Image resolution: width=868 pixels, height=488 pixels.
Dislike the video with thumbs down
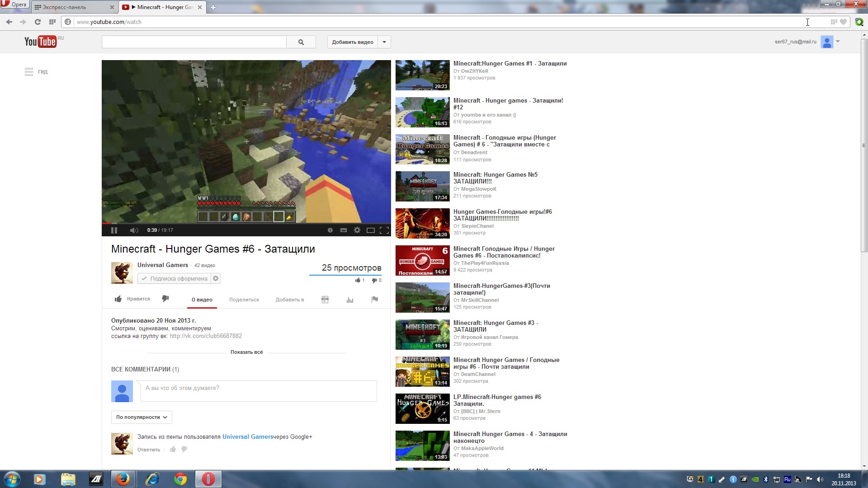[165, 299]
